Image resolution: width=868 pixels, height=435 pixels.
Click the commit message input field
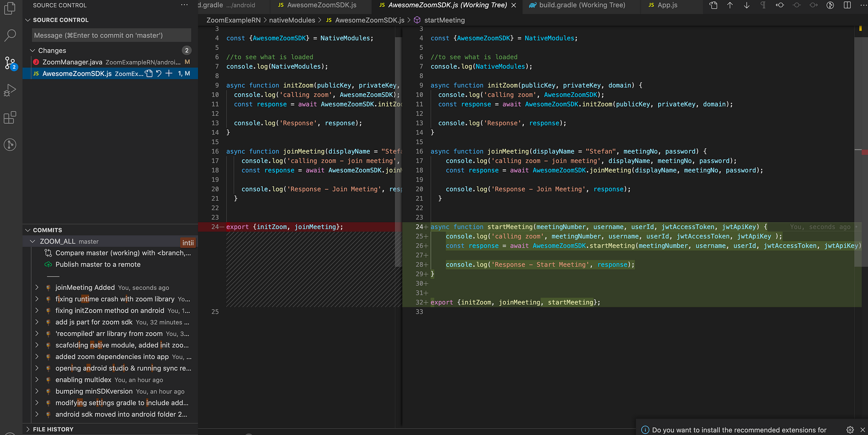(x=111, y=35)
